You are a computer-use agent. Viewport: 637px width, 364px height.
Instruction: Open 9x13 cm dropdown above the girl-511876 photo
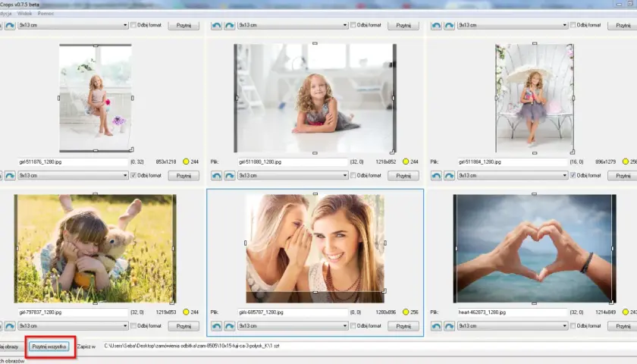point(73,25)
